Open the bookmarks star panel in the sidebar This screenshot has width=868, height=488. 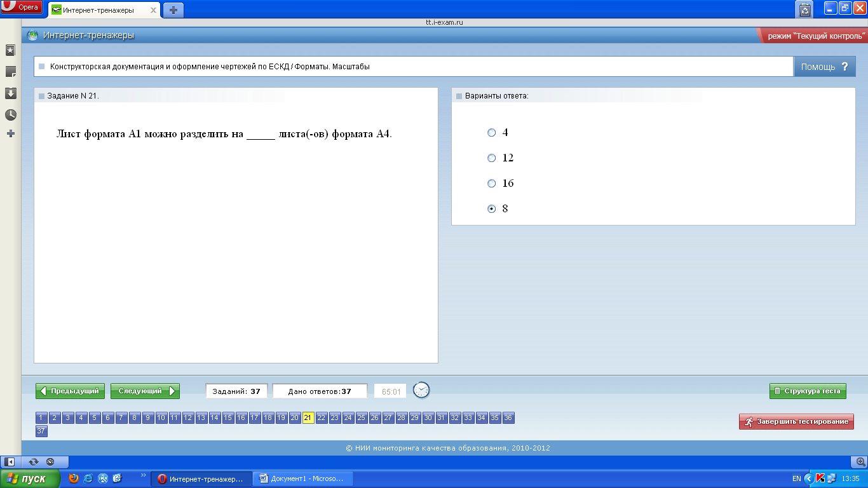[x=10, y=50]
